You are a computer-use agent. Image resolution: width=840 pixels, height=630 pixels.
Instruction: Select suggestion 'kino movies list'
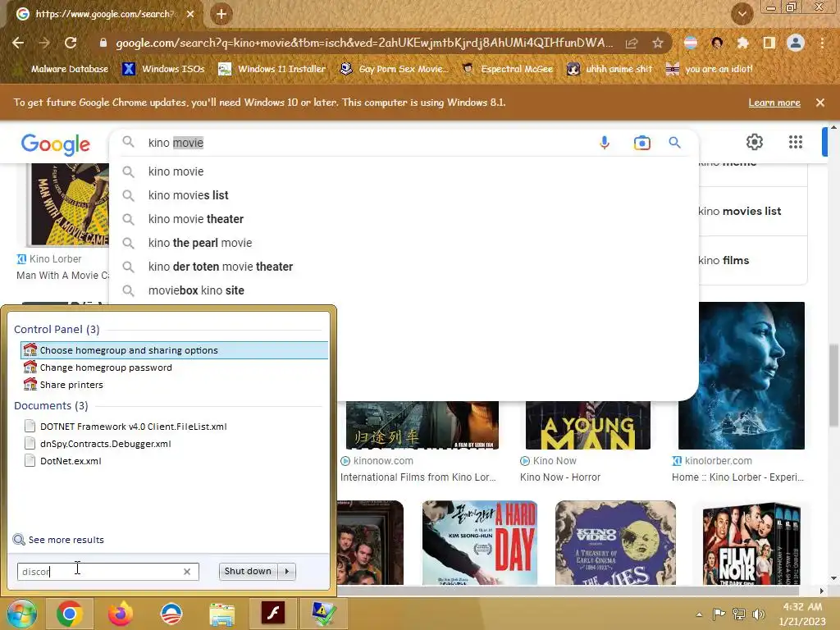pyautogui.click(x=404, y=195)
